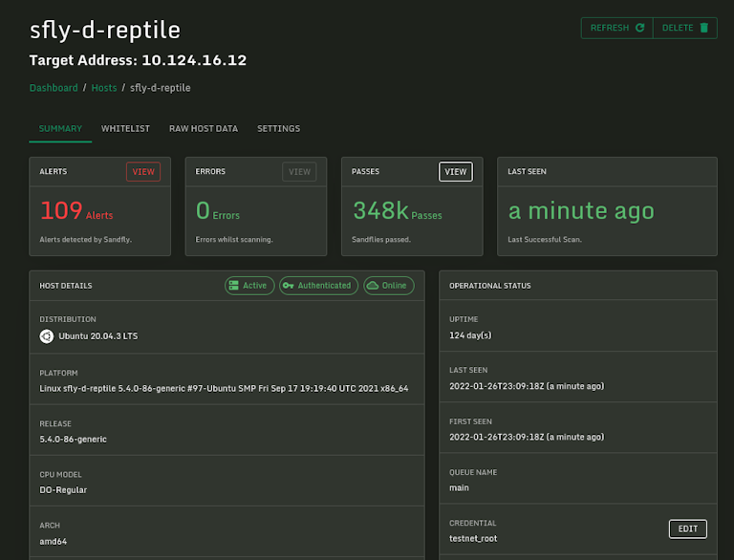
Task: View the 109 alerts
Action: (x=143, y=172)
